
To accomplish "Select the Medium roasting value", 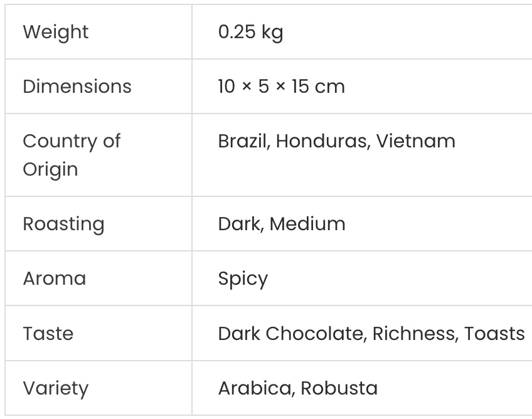I will pos(307,224).
